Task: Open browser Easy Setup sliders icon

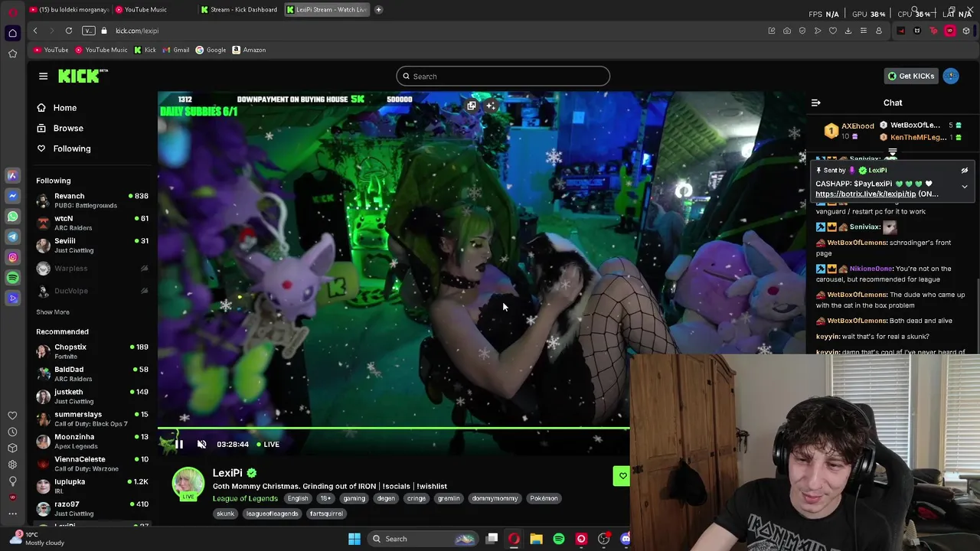Action: pyautogui.click(x=864, y=31)
